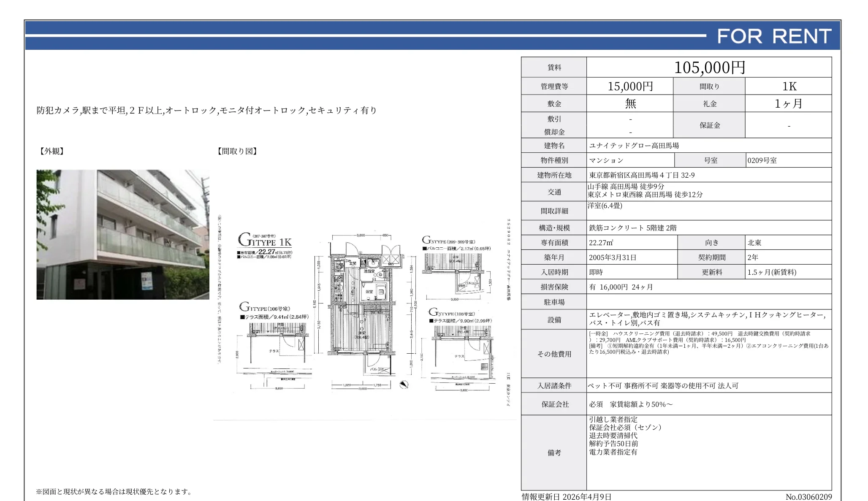
Task: Click the 【間取り図】 section label
Action: click(237, 151)
